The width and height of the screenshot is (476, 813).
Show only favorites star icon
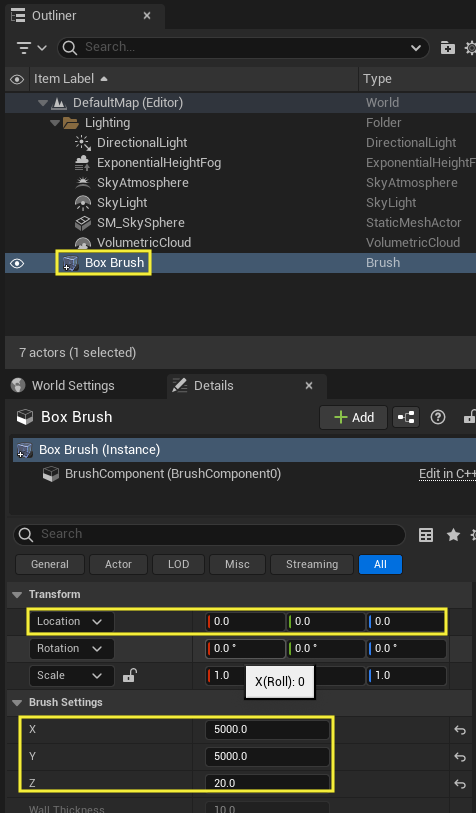(x=453, y=535)
